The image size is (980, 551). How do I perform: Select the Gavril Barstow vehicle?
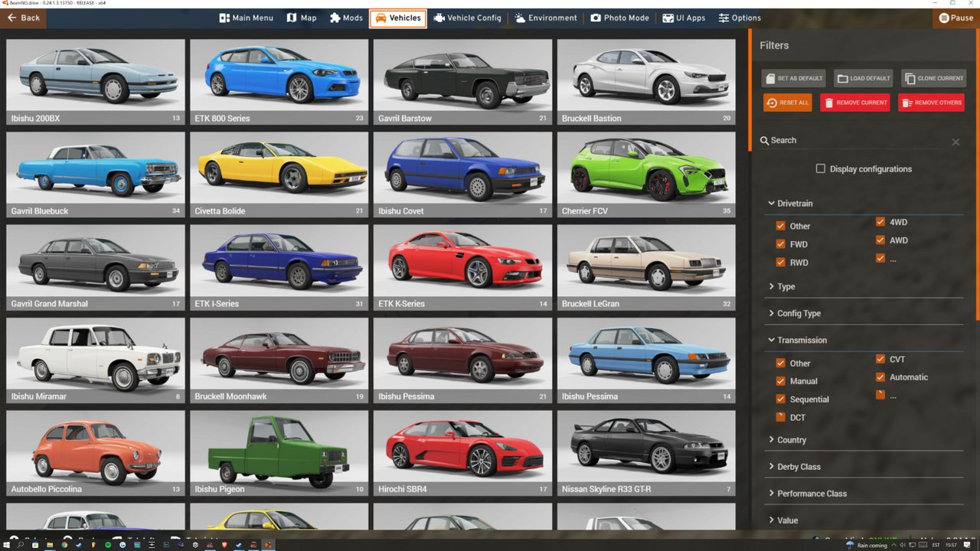(x=463, y=82)
